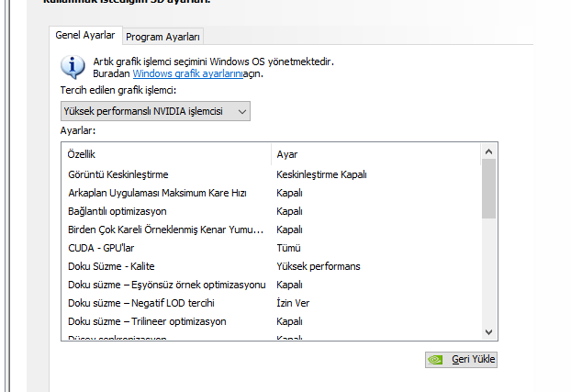
Task: Click Kapalı value for Bağlantılı optimizasyon
Action: [x=289, y=211]
